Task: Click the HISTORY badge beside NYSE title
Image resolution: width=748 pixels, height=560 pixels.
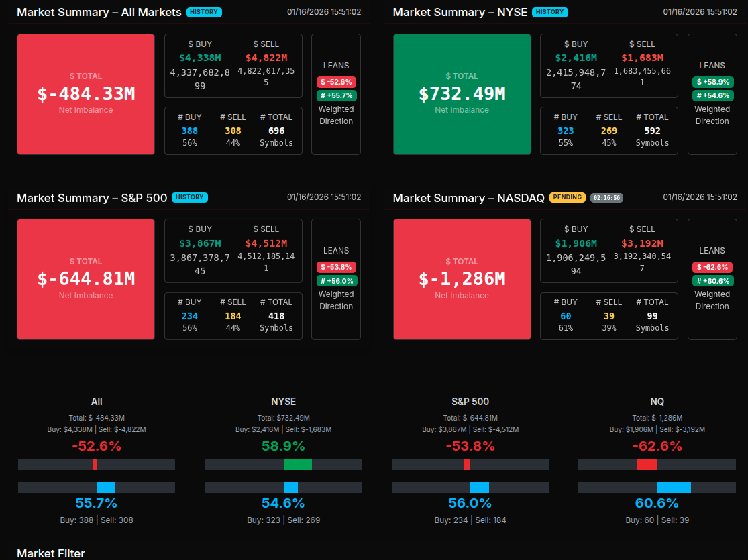Action: coord(549,12)
